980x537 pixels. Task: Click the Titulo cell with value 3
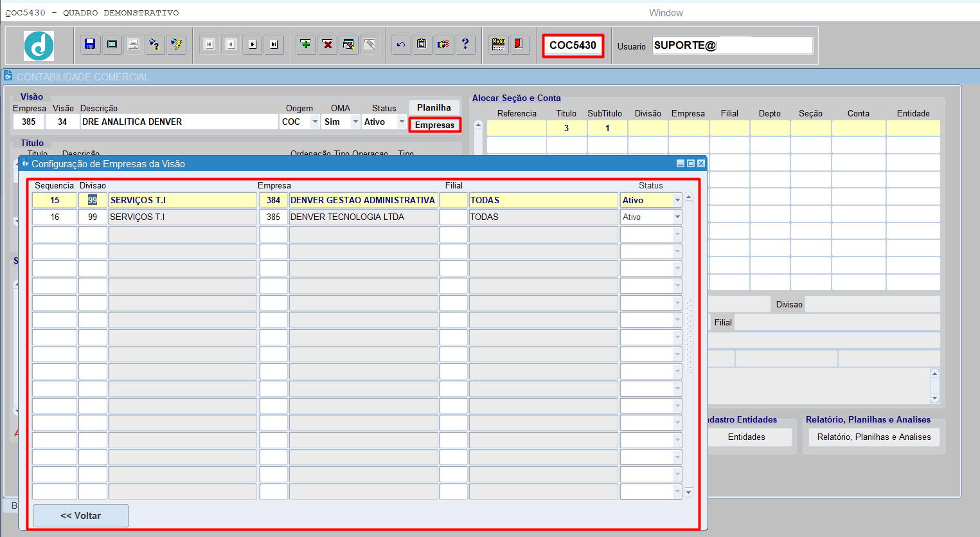pyautogui.click(x=566, y=128)
